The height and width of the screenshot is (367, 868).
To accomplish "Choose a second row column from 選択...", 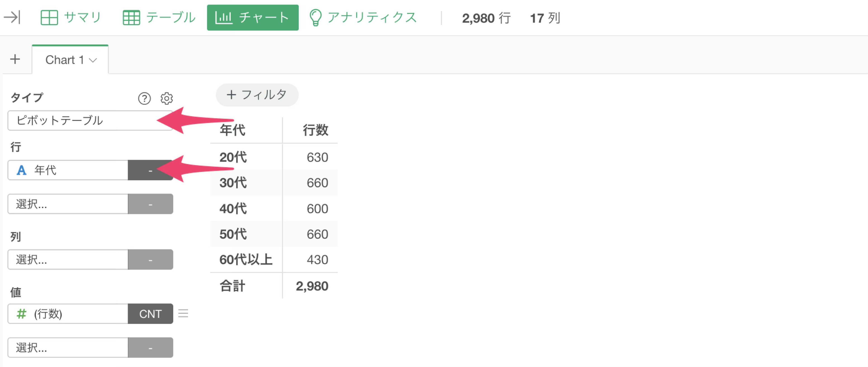I will tap(68, 204).
